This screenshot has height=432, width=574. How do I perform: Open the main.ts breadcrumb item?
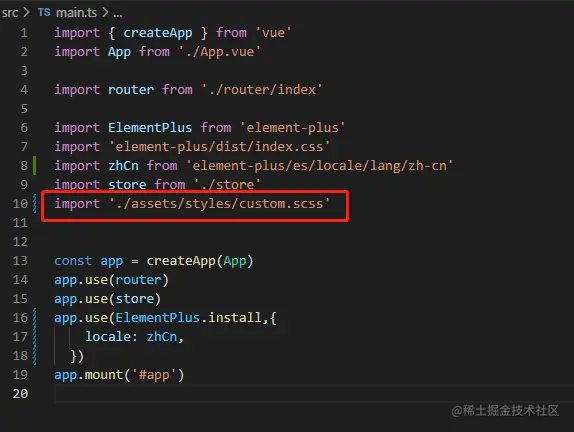(77, 13)
